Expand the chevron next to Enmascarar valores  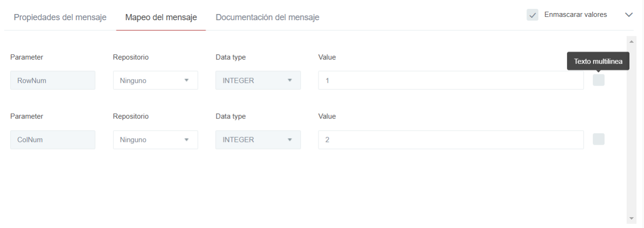point(629,15)
